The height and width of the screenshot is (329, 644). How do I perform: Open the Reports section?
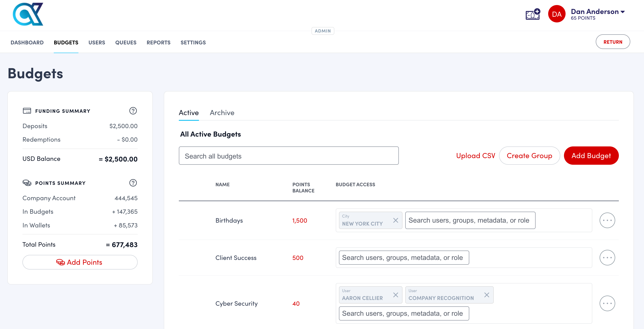tap(158, 43)
